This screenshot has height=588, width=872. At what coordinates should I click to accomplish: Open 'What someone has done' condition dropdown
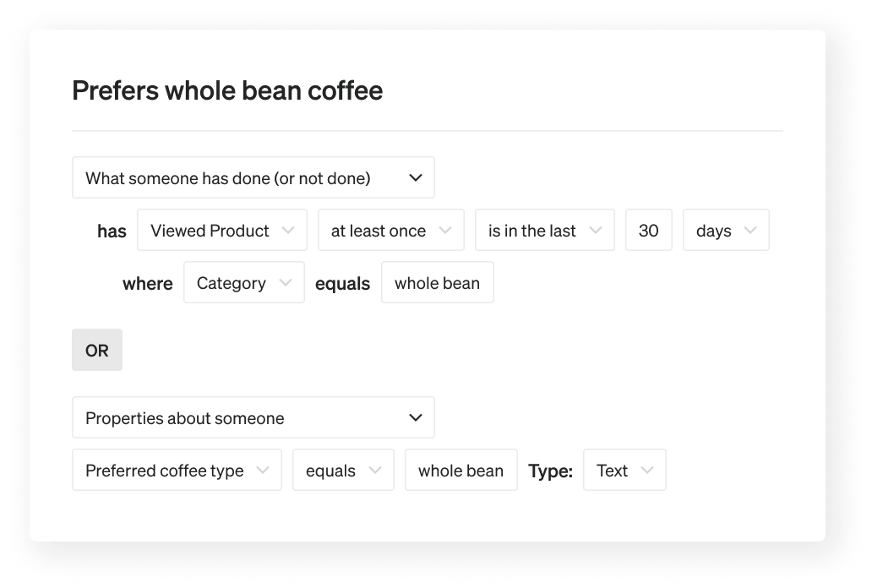253,177
